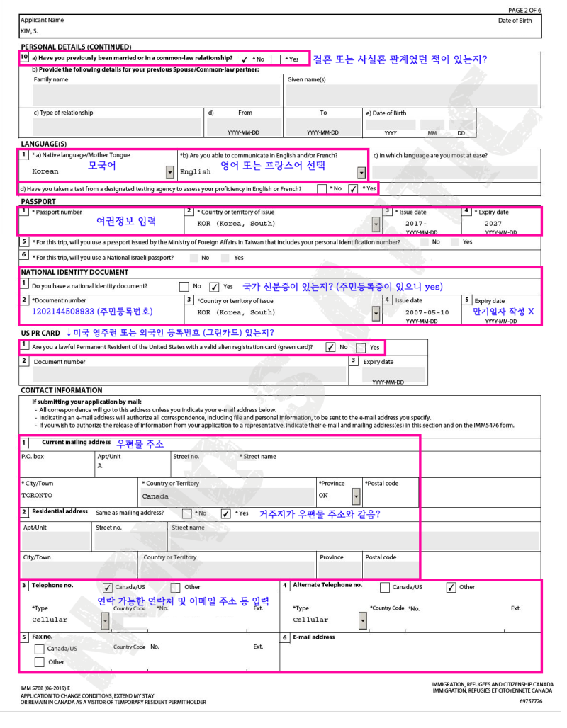This screenshot has width=567, height=728.
Task: Open Telephone Type dropdown showing Cellular
Action: [x=106, y=621]
